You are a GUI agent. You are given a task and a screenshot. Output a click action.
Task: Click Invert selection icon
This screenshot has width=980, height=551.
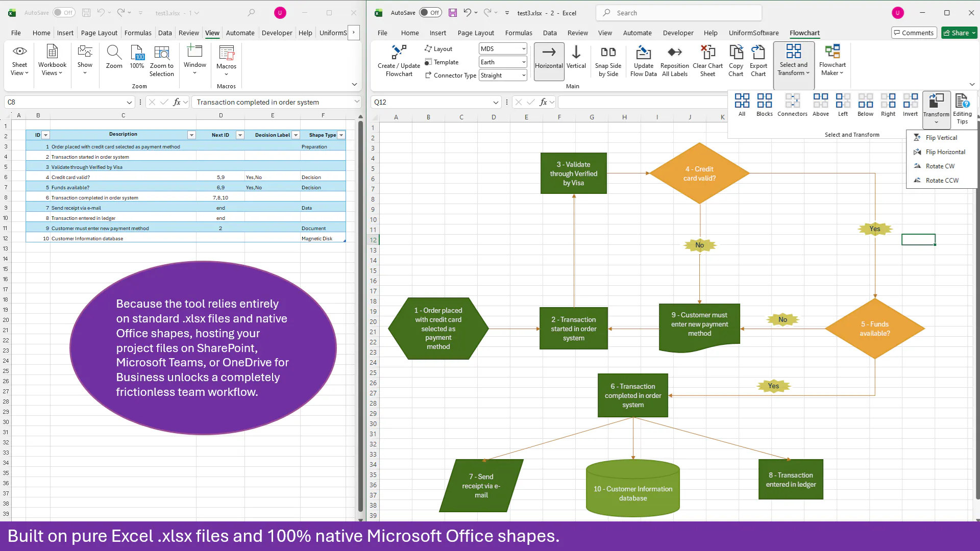(x=910, y=105)
